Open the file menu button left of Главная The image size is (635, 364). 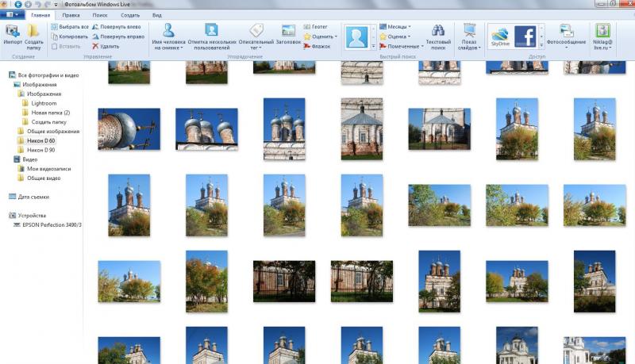[12, 15]
